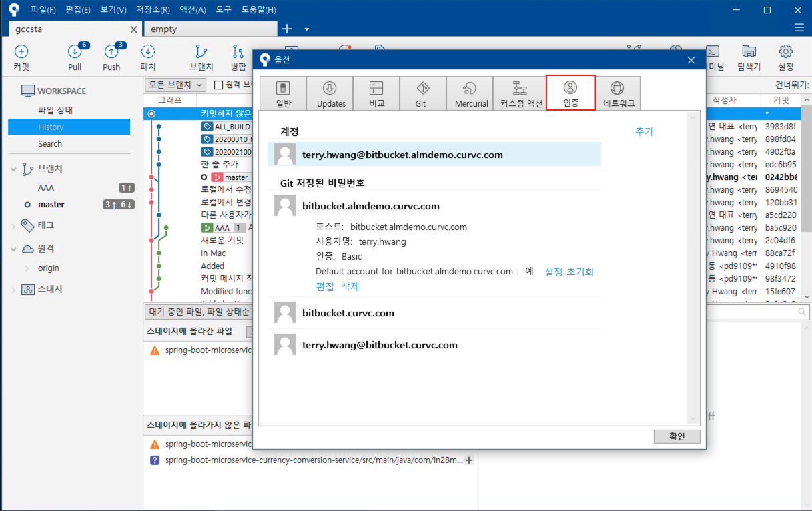Screen dimensions: 812x511
Task: Expand the 스태시 section chevron
Action: tap(13, 290)
